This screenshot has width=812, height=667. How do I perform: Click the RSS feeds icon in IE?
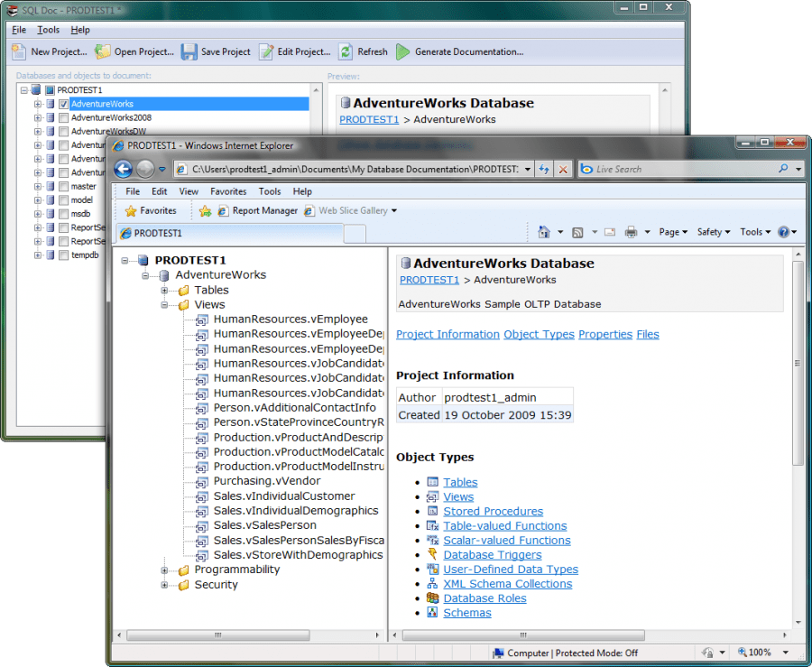tap(577, 233)
